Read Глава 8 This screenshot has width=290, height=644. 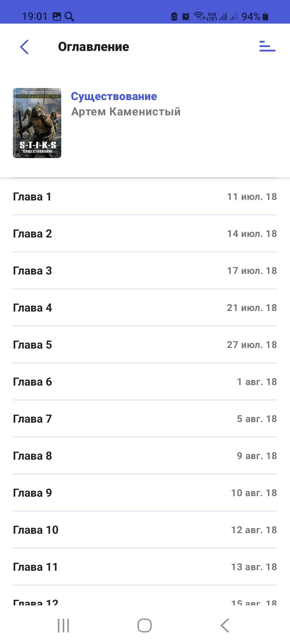[145, 456]
